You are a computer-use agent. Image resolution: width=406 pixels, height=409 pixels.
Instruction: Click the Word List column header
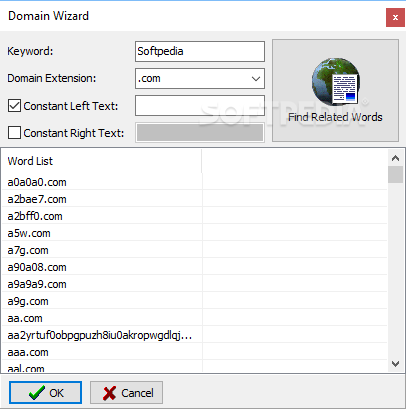102,161
